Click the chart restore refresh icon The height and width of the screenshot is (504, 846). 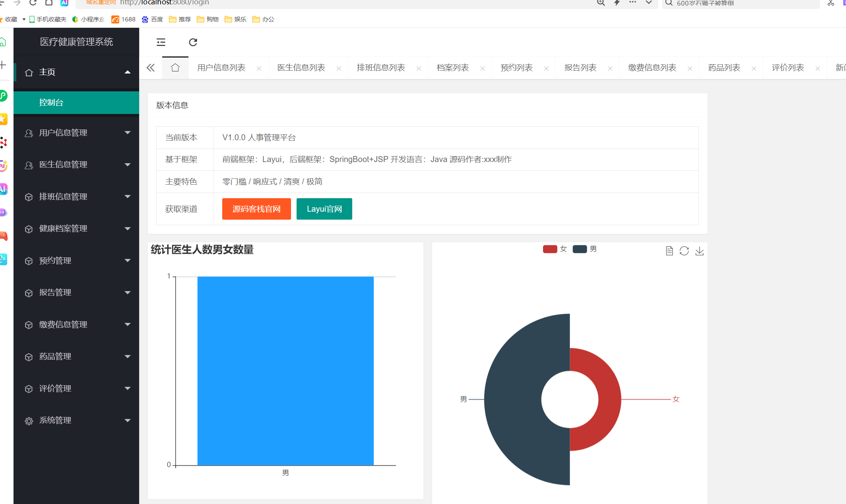[x=684, y=251]
